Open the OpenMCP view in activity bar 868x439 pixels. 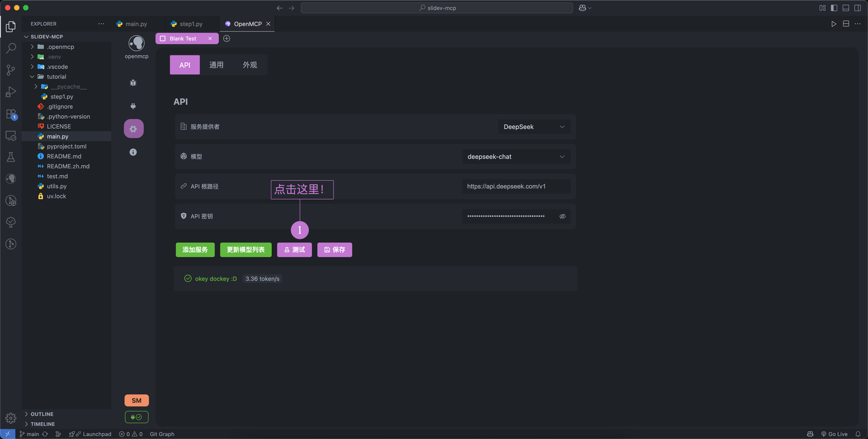click(10, 179)
